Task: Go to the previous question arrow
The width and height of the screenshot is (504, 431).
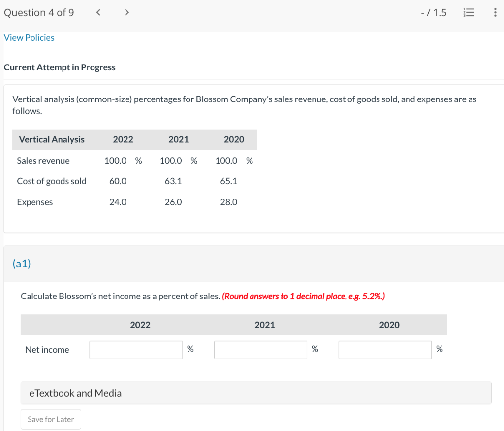Action: pos(98,12)
